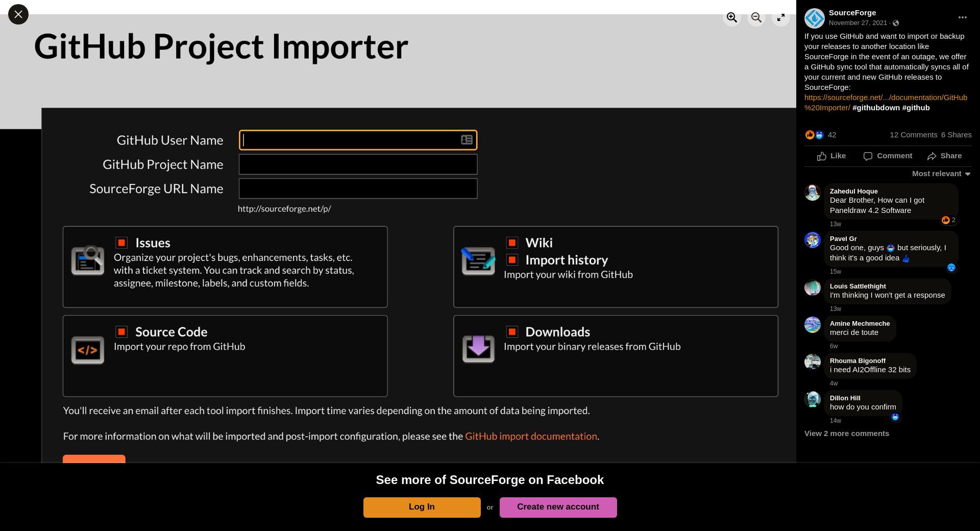The height and width of the screenshot is (531, 980).
Task: Click Pavel Gr's avatar
Action: 813,240
